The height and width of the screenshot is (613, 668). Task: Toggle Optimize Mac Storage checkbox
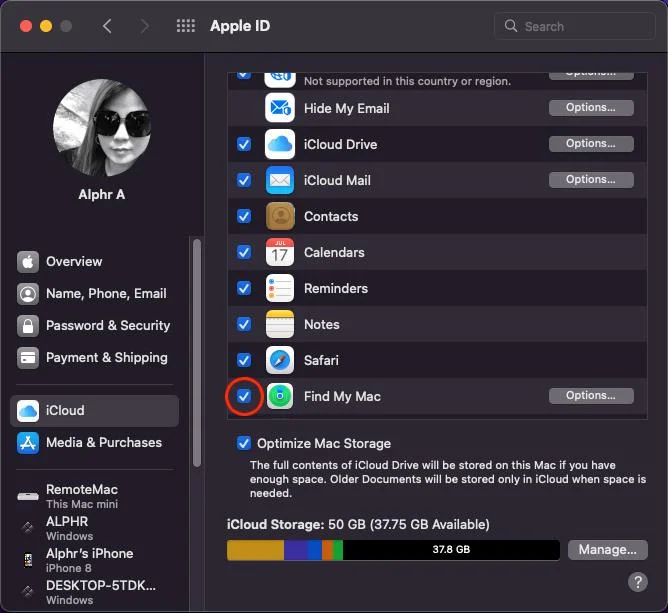[244, 443]
